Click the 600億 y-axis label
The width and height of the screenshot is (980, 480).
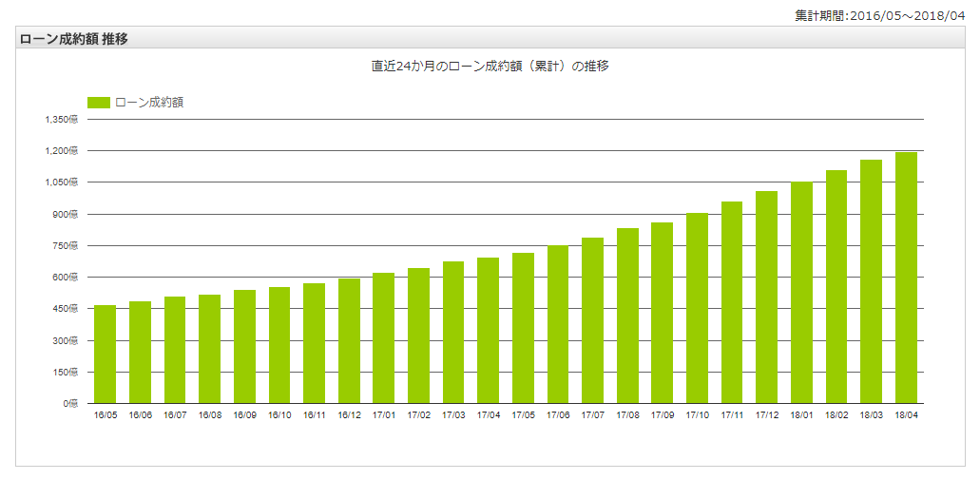pos(67,278)
